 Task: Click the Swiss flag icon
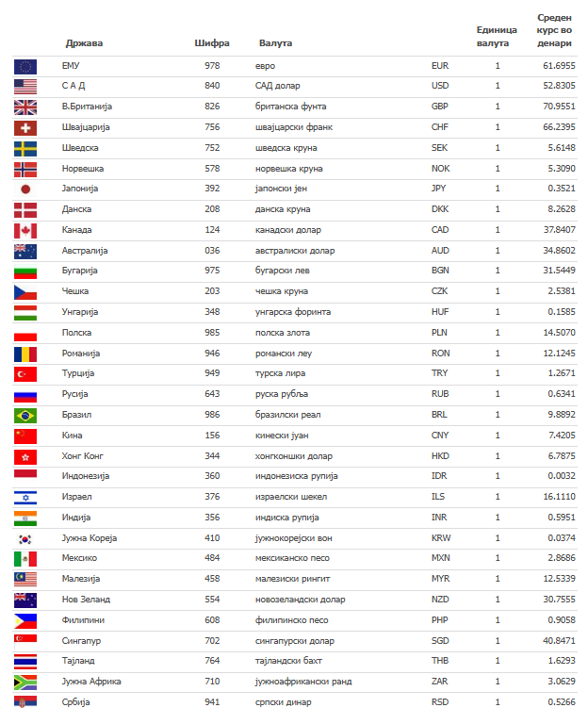pos(25,127)
